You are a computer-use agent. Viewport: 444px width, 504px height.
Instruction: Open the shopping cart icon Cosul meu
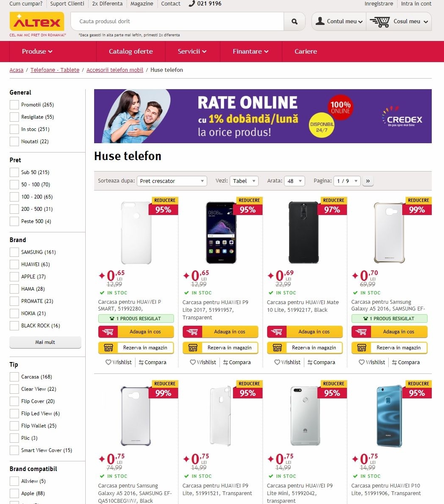pos(379,22)
